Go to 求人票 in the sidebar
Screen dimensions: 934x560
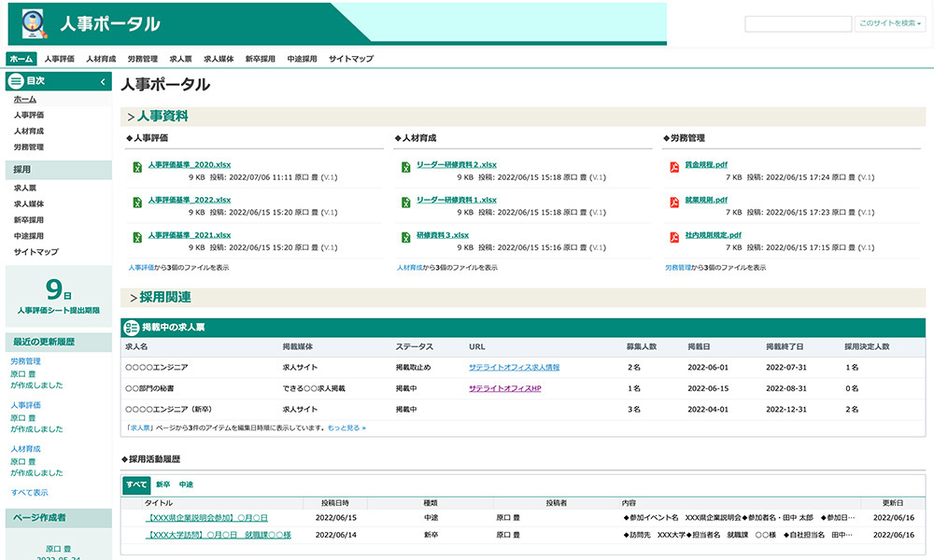click(25, 188)
